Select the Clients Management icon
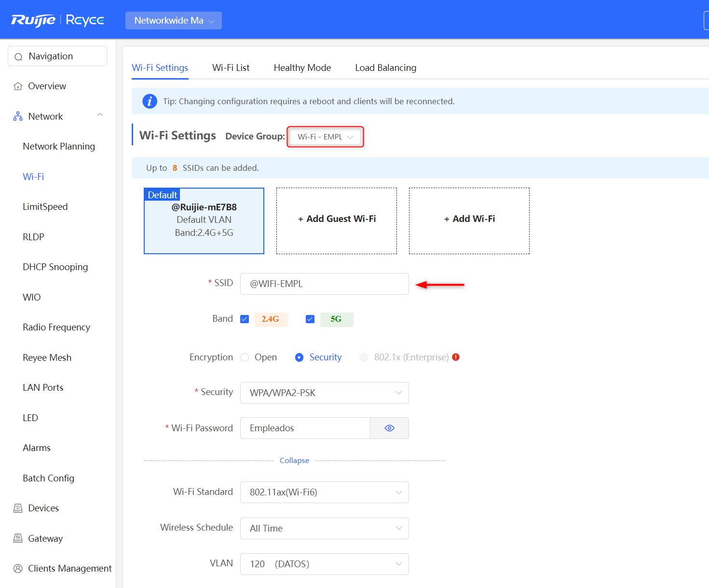The height and width of the screenshot is (588, 709). coord(17,568)
